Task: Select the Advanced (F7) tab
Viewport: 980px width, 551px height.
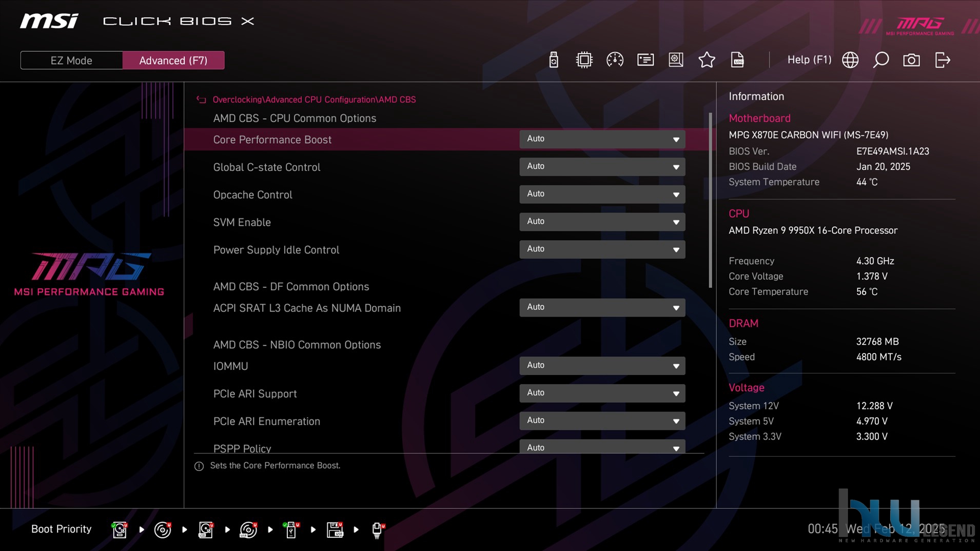Action: click(173, 60)
